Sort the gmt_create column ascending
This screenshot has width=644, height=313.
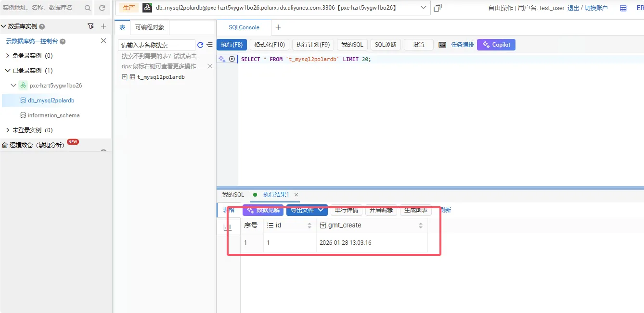pos(420,225)
